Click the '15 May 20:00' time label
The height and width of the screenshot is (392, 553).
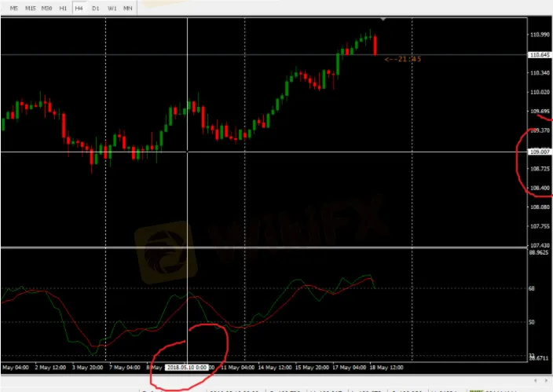[312, 368]
